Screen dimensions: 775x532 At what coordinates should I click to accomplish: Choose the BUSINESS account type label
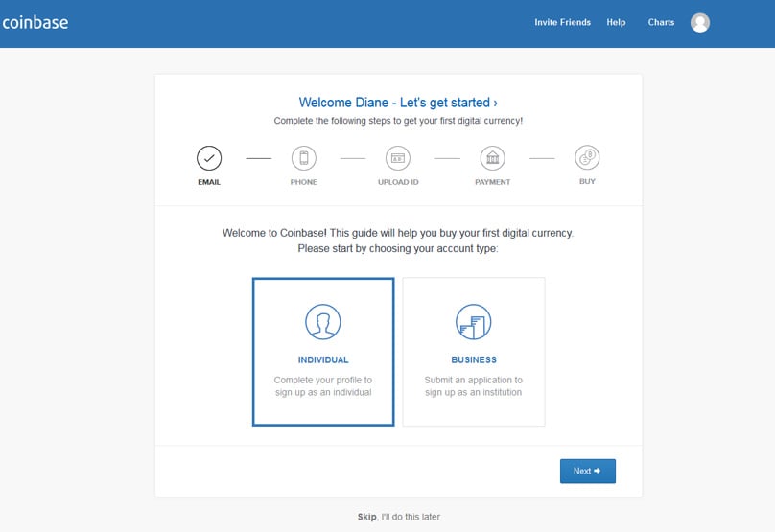tap(474, 359)
